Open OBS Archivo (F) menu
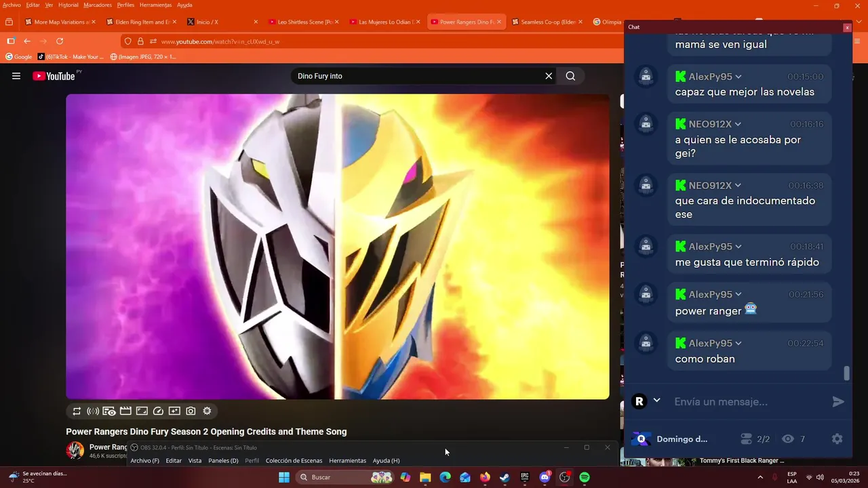 click(144, 460)
